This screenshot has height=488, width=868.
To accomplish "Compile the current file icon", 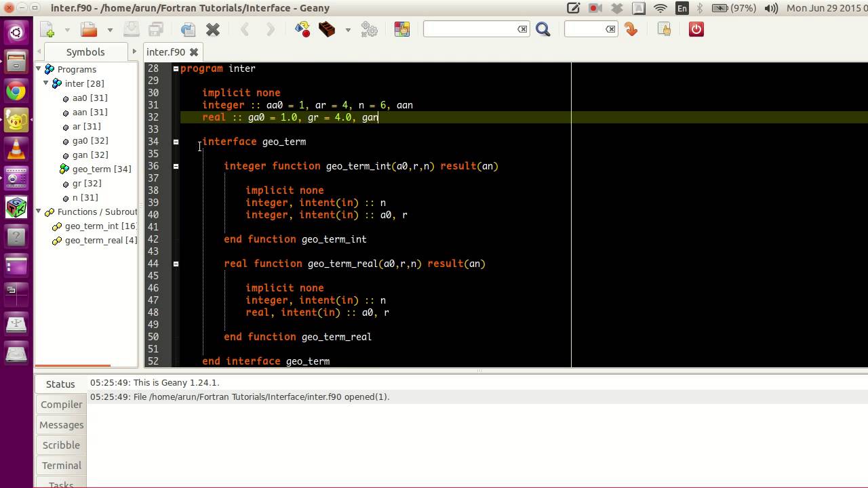I will coord(302,29).
